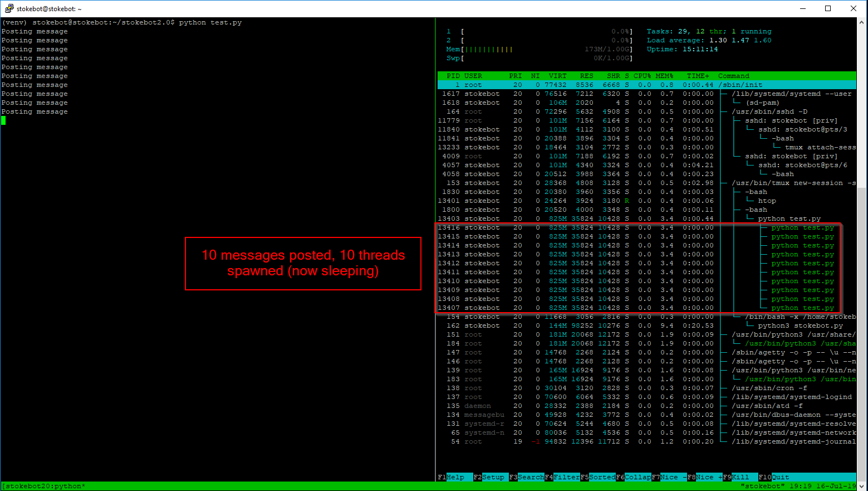Click F8 Nice plus in htop
Viewport: 868px width, 491px height.
point(705,477)
